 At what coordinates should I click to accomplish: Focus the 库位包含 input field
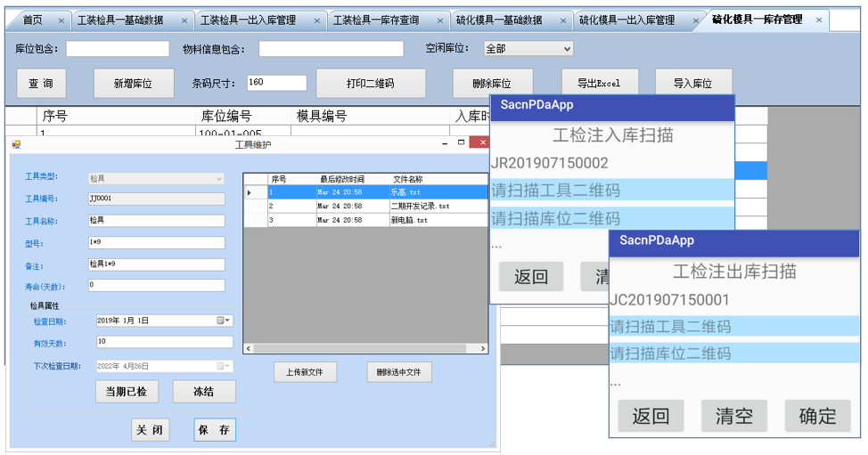coord(118,49)
